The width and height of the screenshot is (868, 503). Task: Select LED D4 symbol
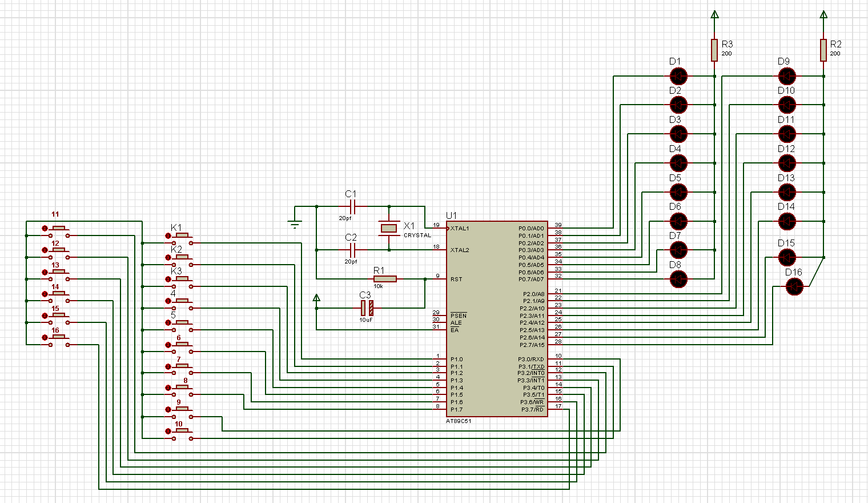click(x=678, y=163)
